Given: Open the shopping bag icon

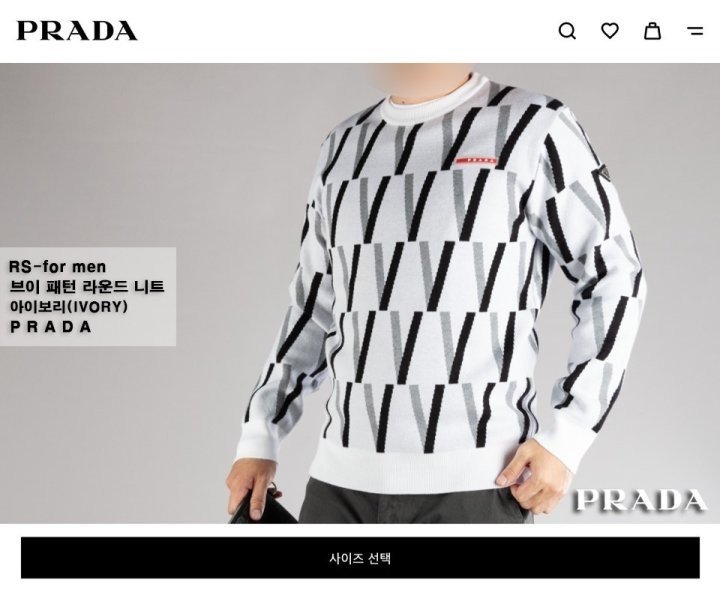Looking at the screenshot, I should [652, 31].
